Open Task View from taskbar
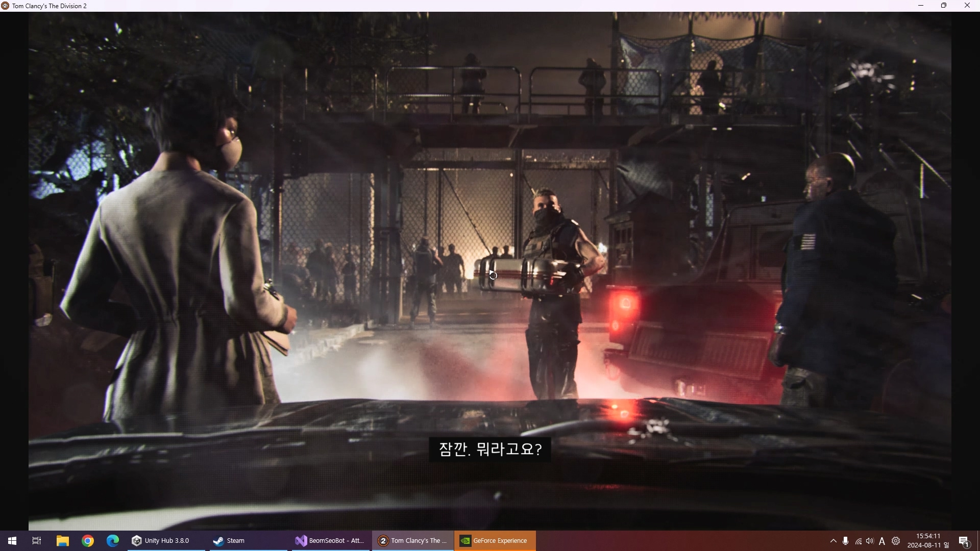The height and width of the screenshot is (551, 980). coord(37,541)
